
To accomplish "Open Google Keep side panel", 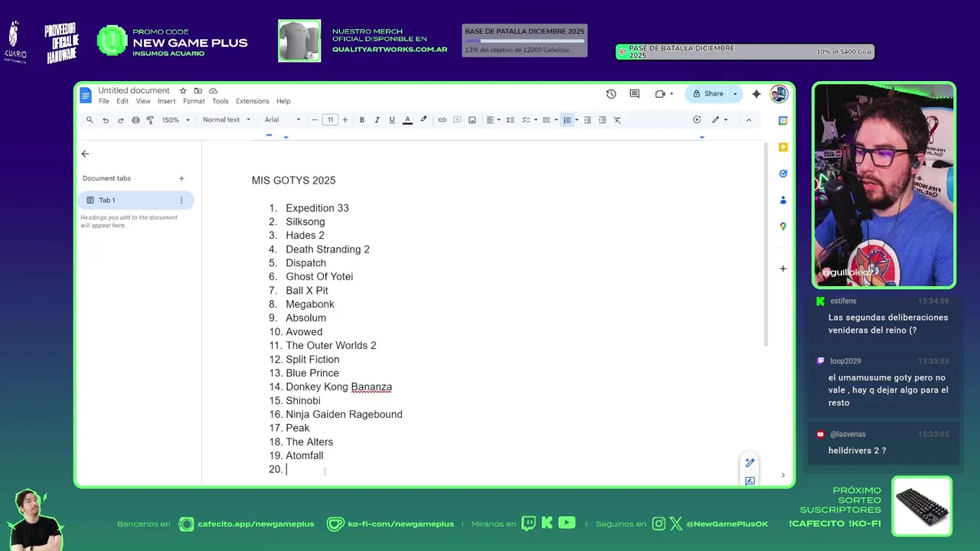I will pyautogui.click(x=782, y=147).
